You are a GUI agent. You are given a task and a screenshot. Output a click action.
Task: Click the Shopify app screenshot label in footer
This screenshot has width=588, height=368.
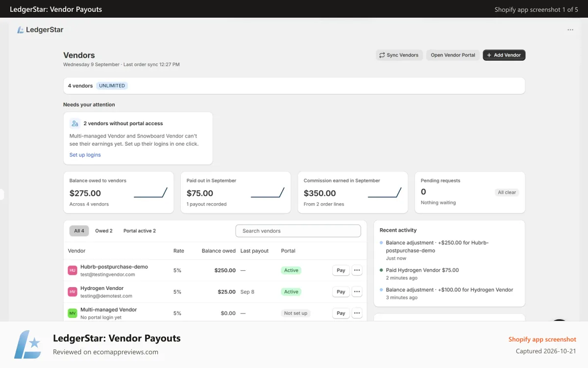tap(542, 339)
